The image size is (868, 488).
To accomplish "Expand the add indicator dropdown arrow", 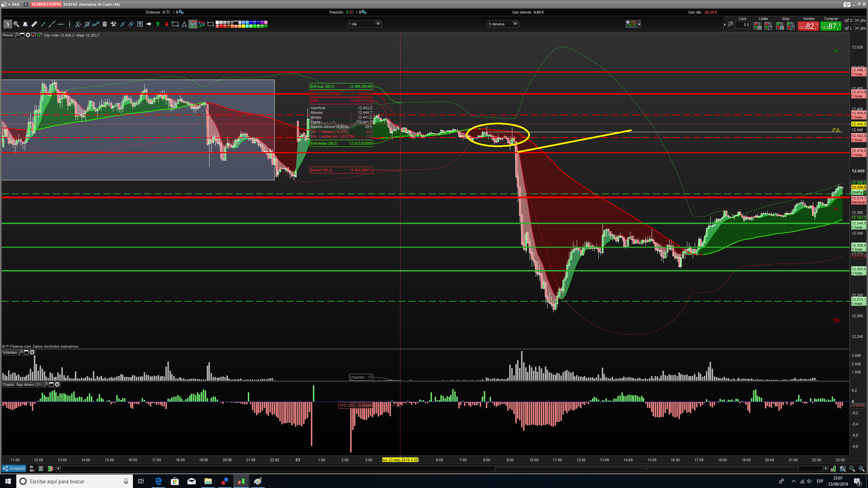I will 639,24.
